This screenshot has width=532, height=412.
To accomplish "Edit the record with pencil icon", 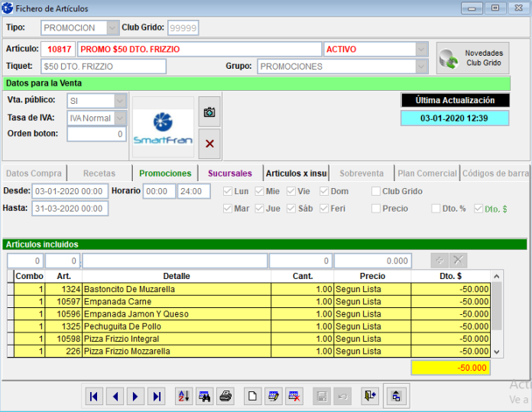I will [274, 396].
